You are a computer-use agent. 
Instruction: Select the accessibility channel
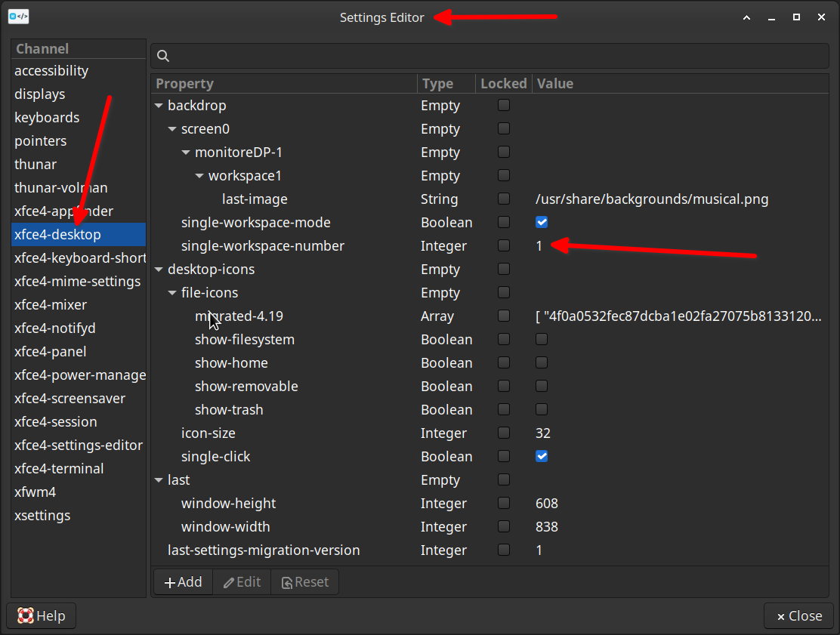point(79,71)
